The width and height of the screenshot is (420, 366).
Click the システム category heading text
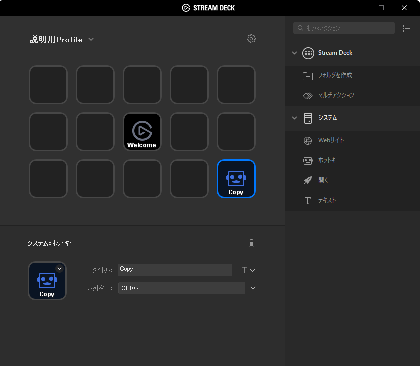pos(327,118)
